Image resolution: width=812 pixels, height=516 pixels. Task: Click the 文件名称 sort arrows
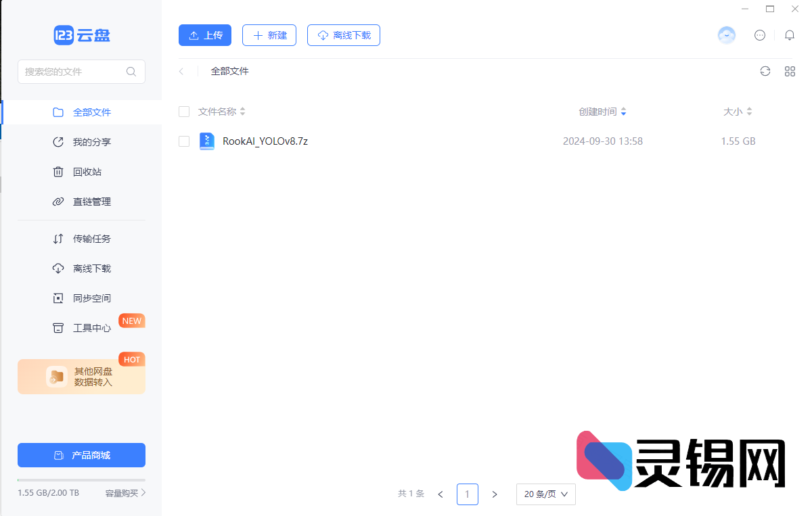[242, 112]
